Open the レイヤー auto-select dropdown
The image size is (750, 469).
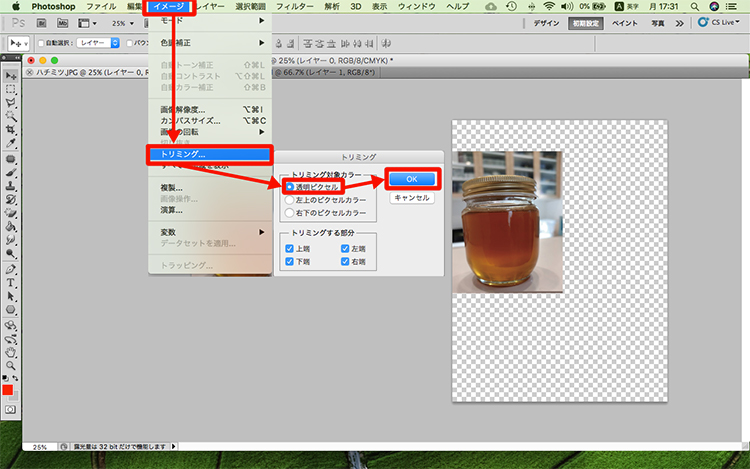[98, 43]
